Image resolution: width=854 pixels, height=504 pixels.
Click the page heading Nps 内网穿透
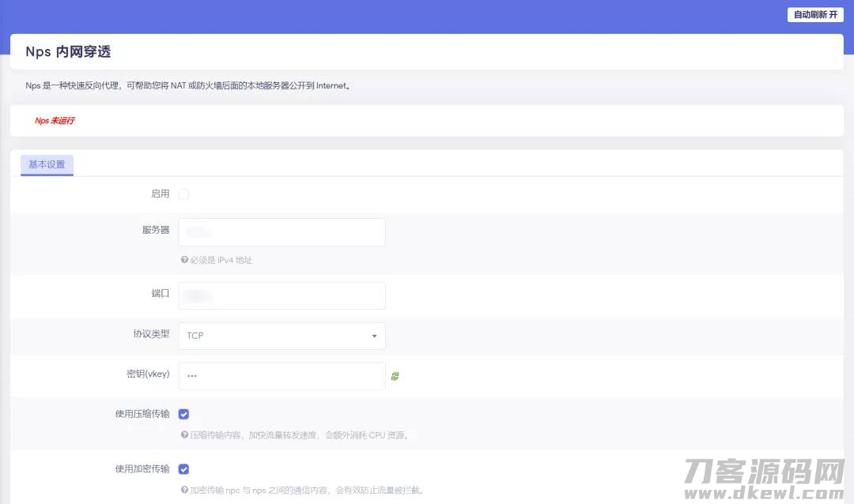[68, 51]
